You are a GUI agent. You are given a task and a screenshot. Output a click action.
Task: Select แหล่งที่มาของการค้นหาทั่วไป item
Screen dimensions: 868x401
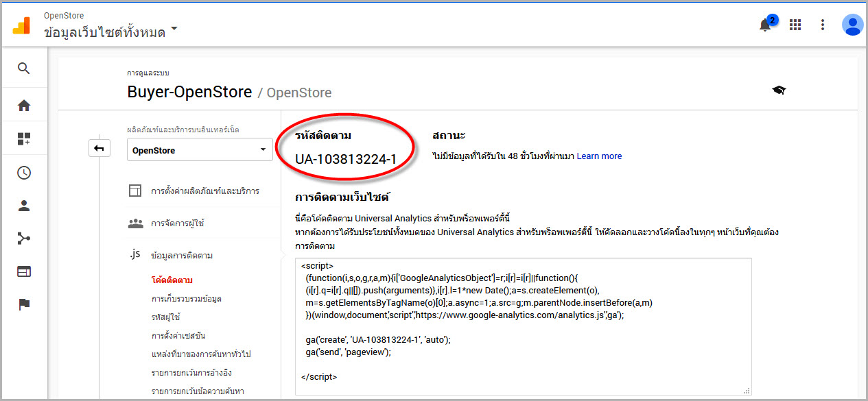[x=201, y=354]
